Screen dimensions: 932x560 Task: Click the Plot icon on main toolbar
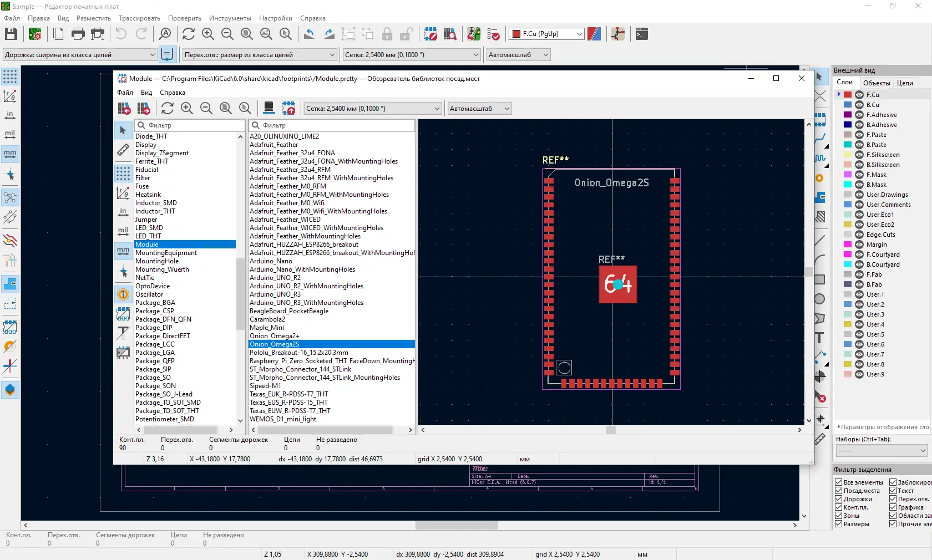pyautogui.click(x=98, y=34)
